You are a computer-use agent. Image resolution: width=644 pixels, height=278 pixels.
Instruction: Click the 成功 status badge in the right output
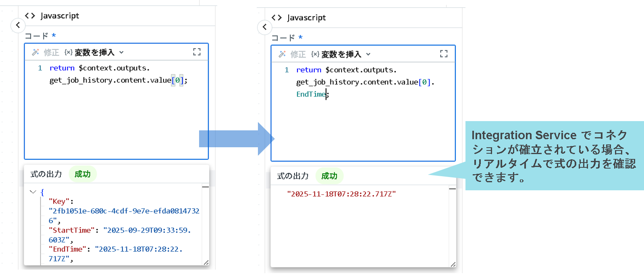click(329, 176)
